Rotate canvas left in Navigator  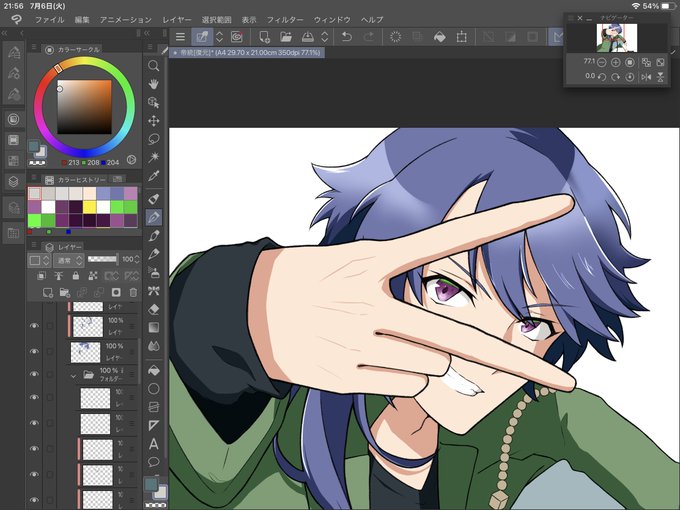tap(602, 77)
